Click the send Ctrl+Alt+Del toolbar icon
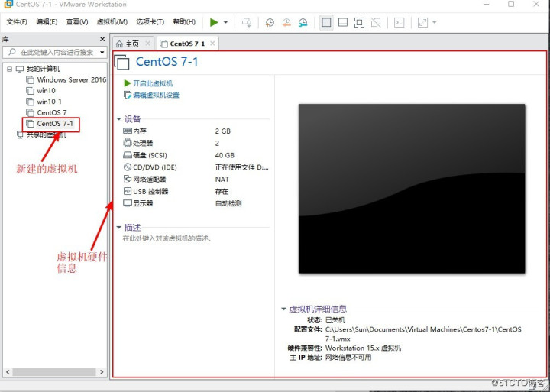Viewport: 550px width, 392px height. [247, 22]
